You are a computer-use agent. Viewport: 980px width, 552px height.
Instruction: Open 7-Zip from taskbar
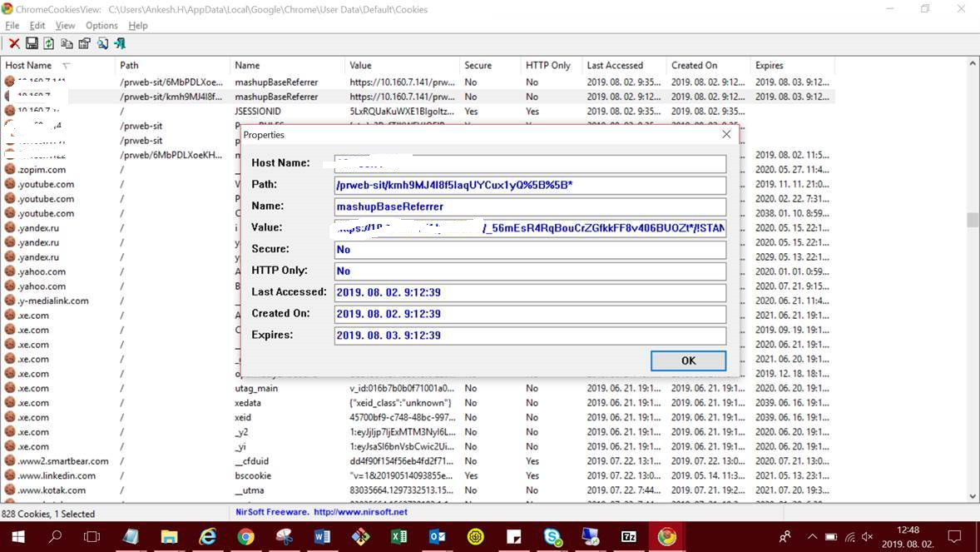(x=629, y=536)
